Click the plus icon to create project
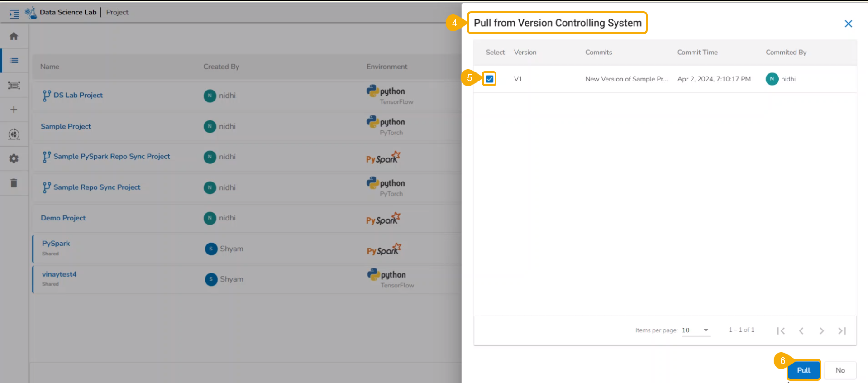868x383 pixels. [x=14, y=110]
